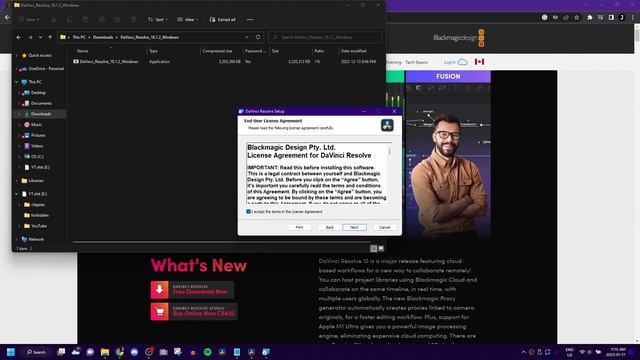Open the clippies folder in navigation pane
The height and width of the screenshot is (360, 640).
pos(38,204)
